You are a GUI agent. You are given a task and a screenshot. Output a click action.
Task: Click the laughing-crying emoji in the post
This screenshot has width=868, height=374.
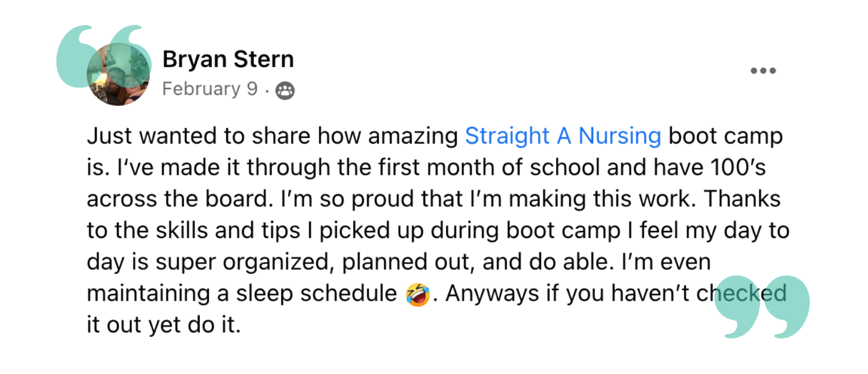pos(417,295)
